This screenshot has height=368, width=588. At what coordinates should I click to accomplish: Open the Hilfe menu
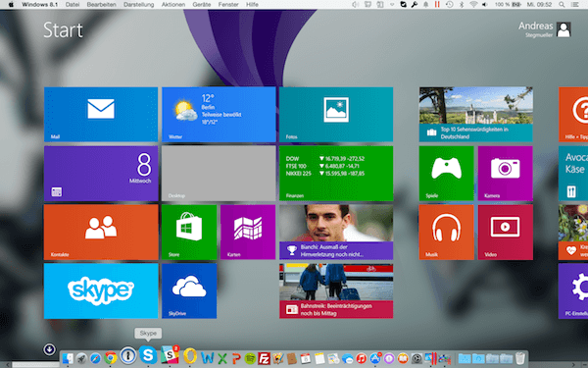click(252, 5)
